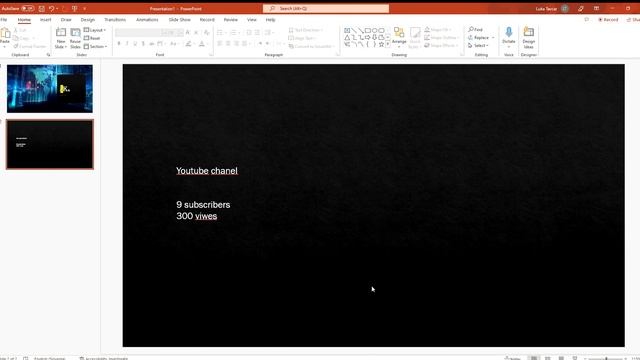
Task: Click the New Slide icon
Action: 61,33
